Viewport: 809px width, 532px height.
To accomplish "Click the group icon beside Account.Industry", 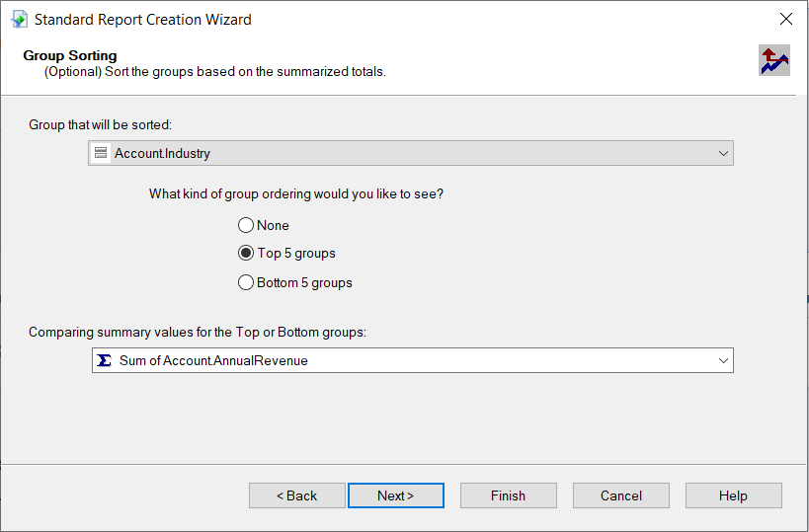I will [x=100, y=153].
